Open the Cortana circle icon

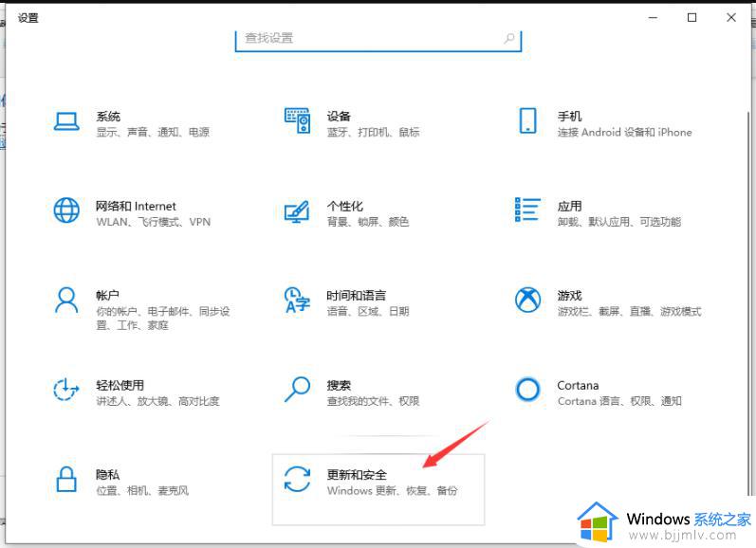[x=528, y=390]
